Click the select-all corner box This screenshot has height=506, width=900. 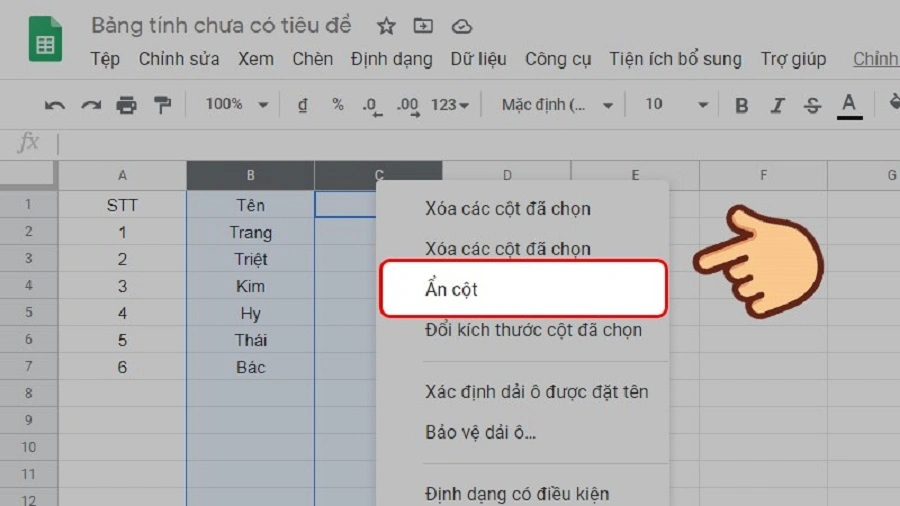[28, 174]
